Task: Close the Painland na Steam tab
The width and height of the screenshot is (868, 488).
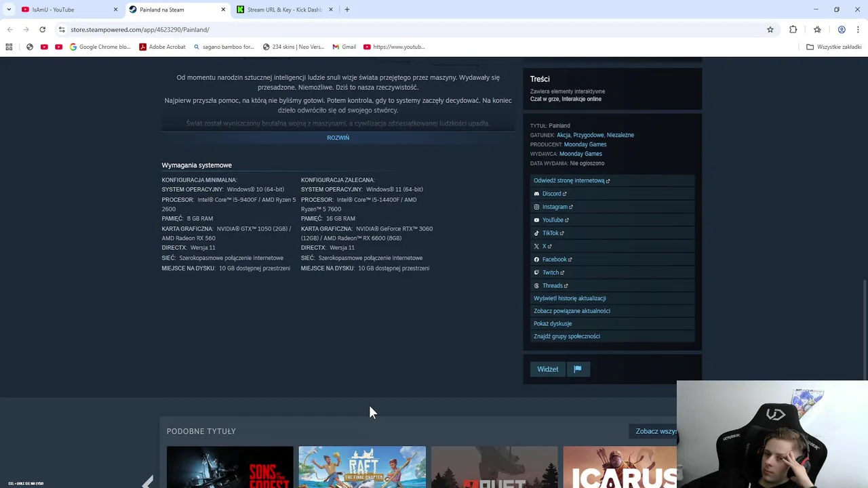Action: click(223, 9)
